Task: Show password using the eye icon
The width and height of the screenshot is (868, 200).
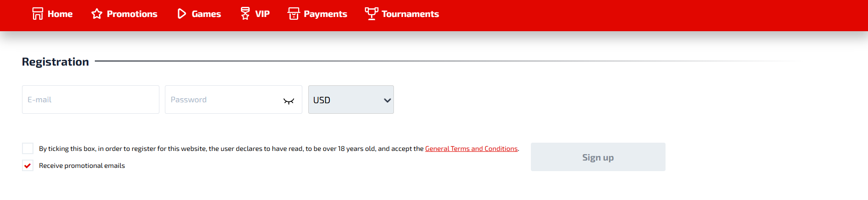Action: click(x=289, y=101)
